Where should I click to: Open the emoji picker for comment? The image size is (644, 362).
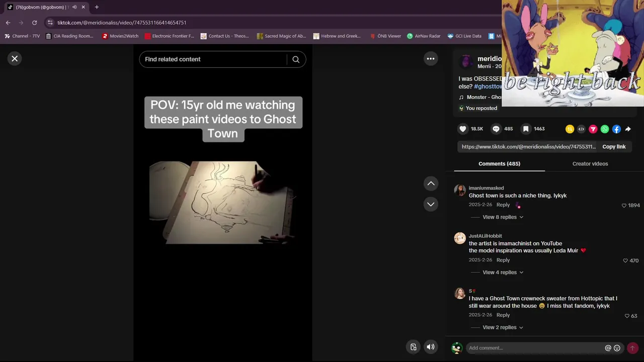point(617,348)
